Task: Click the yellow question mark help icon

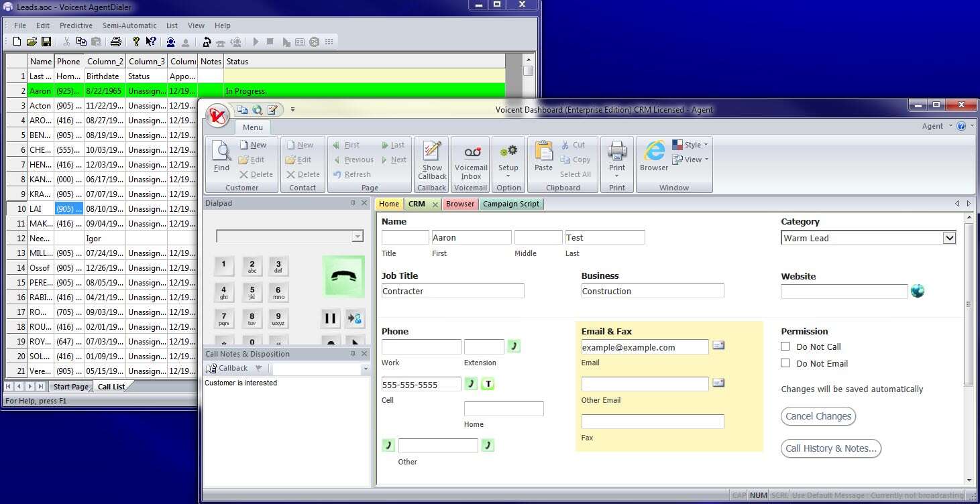Action: pyautogui.click(x=136, y=42)
